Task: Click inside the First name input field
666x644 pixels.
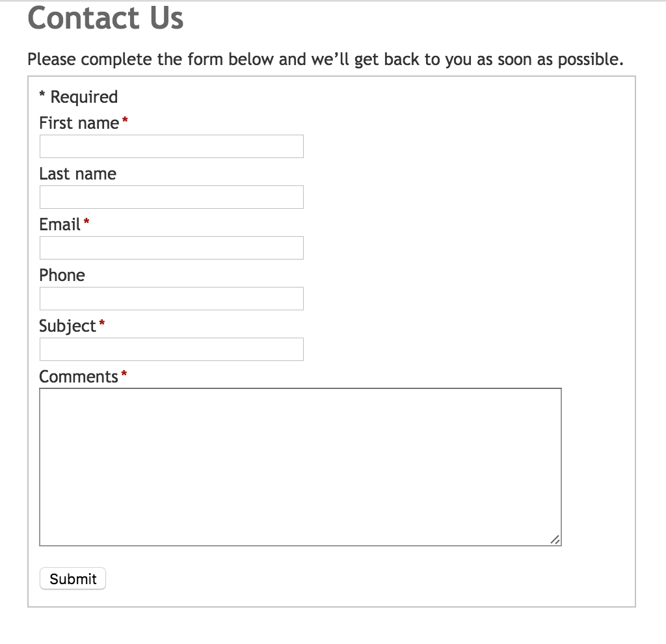Action: (x=171, y=146)
